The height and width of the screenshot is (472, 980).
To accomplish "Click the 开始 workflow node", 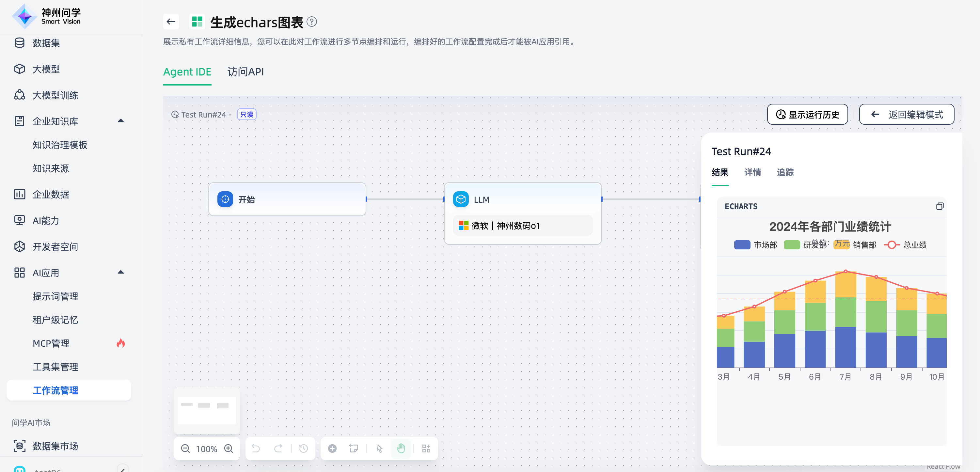I will coord(287,199).
